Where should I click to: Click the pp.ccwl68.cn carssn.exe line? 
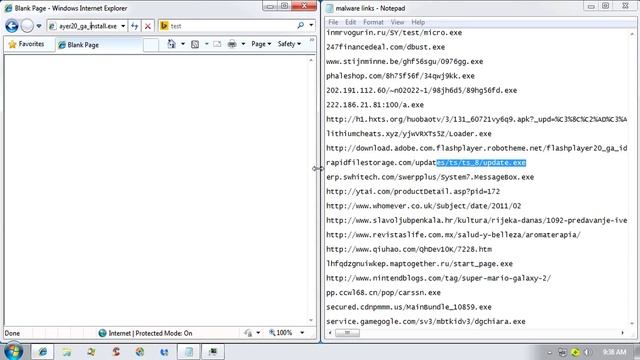(x=383, y=293)
